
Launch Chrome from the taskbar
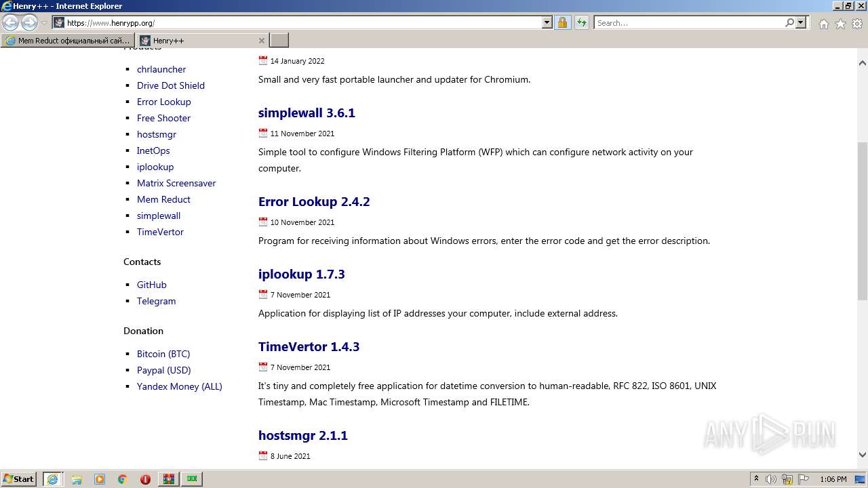click(123, 479)
